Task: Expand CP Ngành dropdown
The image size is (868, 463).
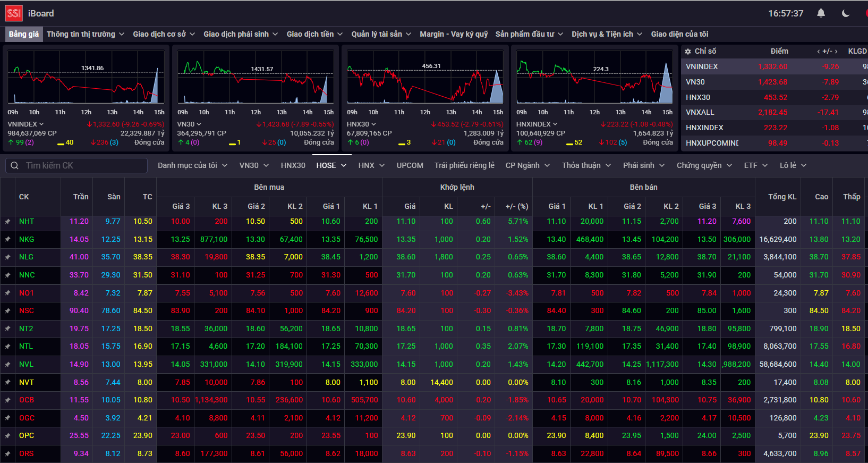Action: [x=527, y=165]
